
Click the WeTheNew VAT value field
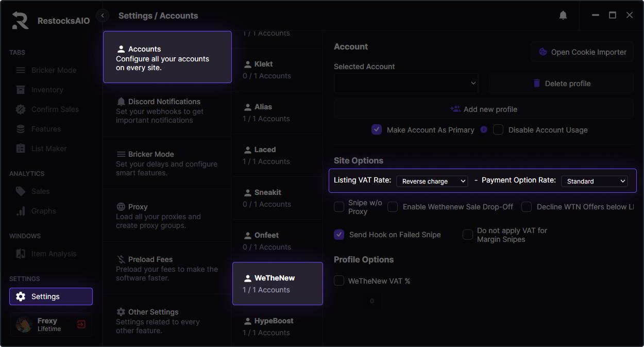click(372, 301)
